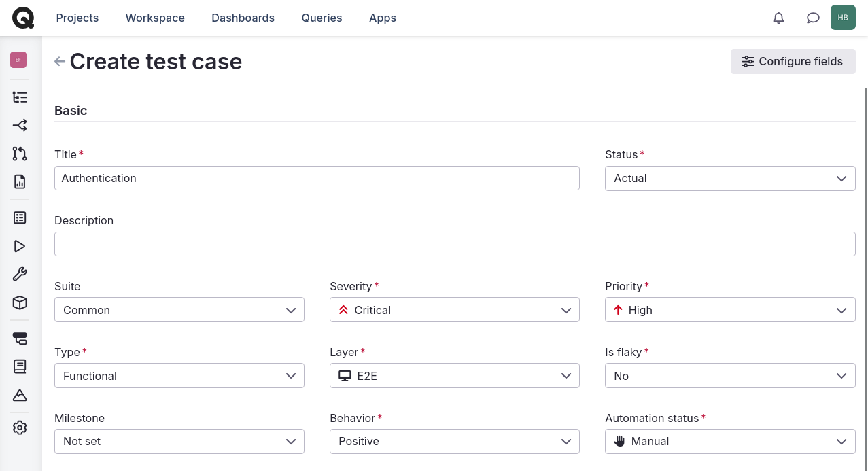Click the Qase logo in the top bar
The width and height of the screenshot is (868, 471).
23,18
